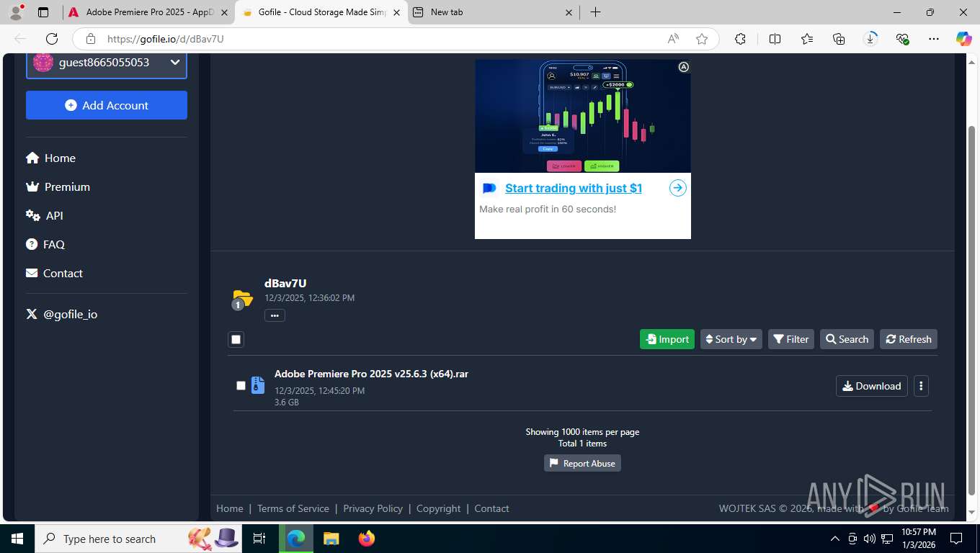Open Edge from taskbar
Screen dimensions: 980x553
295,539
